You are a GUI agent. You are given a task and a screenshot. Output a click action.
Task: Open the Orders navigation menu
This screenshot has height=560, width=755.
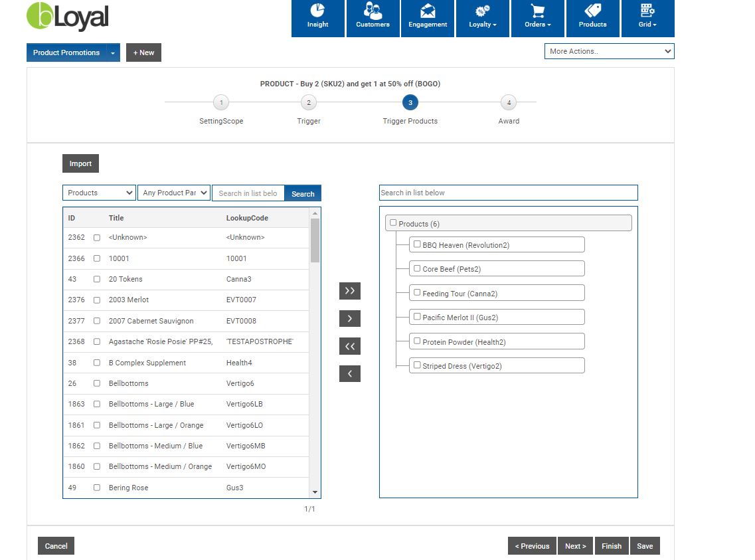point(538,18)
